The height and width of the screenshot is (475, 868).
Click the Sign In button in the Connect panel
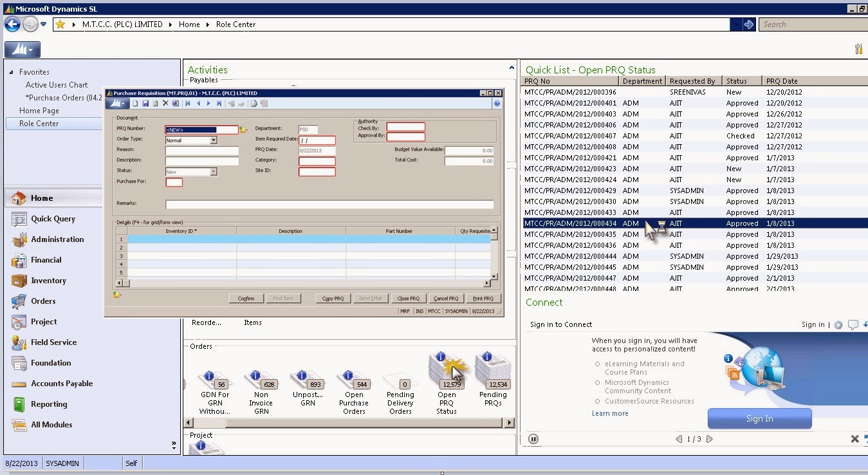tap(759, 418)
